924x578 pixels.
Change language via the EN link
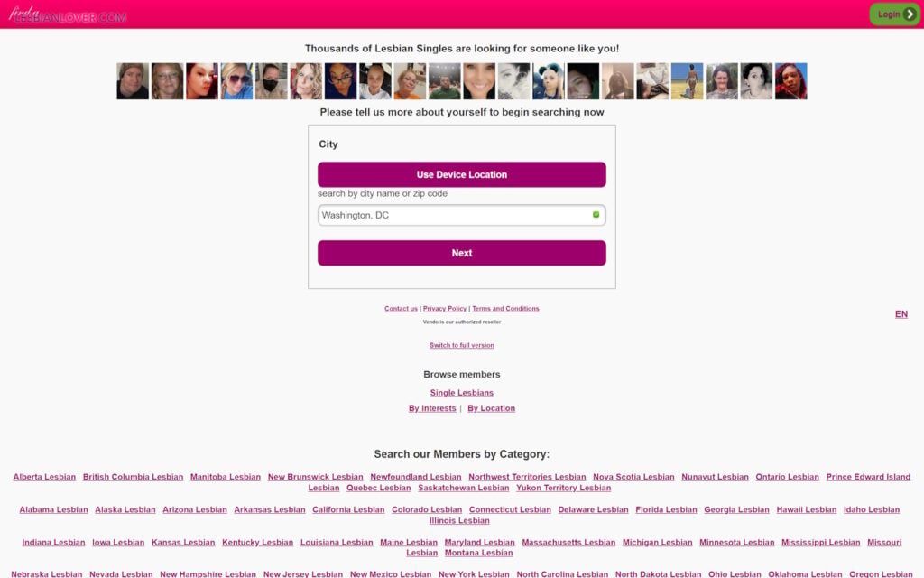[x=901, y=313]
